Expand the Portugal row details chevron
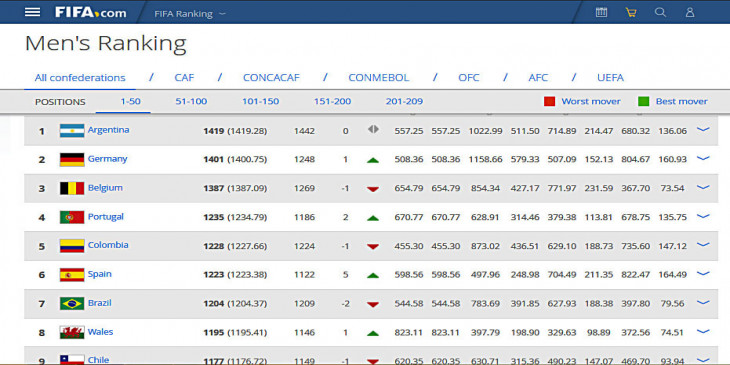730x365 pixels. (703, 216)
